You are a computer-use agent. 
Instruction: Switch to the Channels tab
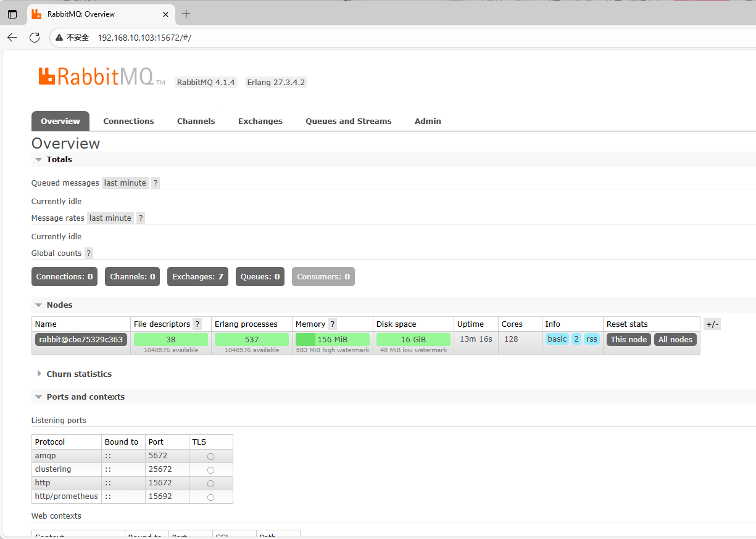[x=196, y=121]
